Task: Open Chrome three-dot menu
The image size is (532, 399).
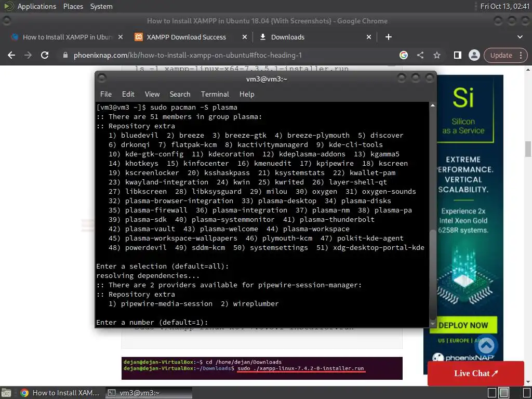Action: pos(521,55)
